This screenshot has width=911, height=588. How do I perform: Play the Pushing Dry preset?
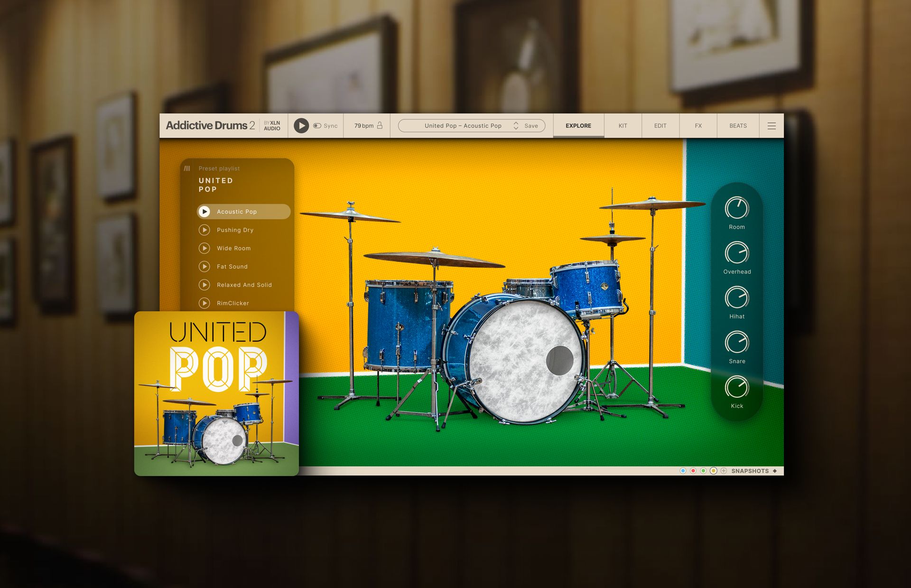(205, 230)
